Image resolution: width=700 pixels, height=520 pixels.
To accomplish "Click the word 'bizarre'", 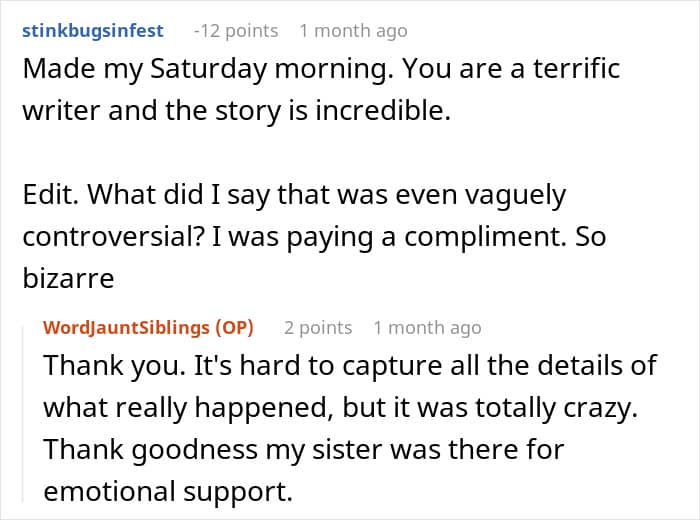I will click(68, 276).
